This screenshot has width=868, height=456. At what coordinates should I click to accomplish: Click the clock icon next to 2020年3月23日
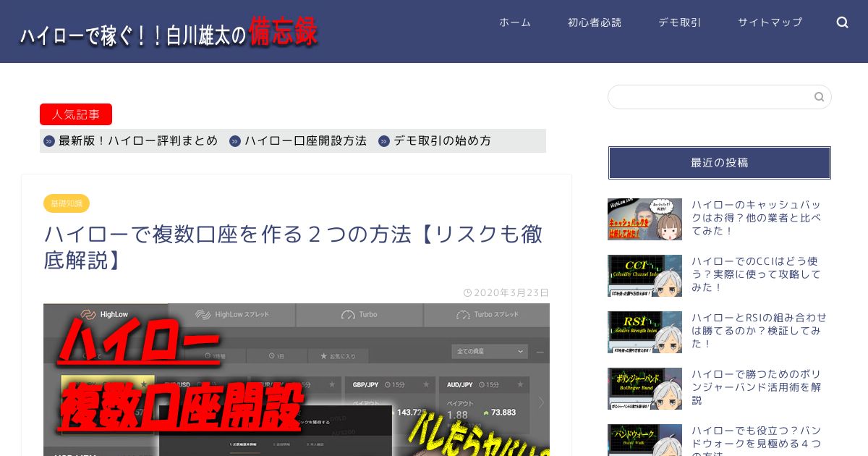pyautogui.click(x=467, y=292)
